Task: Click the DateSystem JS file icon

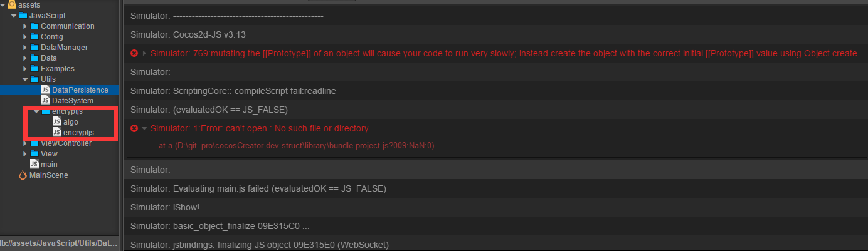Action: (x=45, y=101)
